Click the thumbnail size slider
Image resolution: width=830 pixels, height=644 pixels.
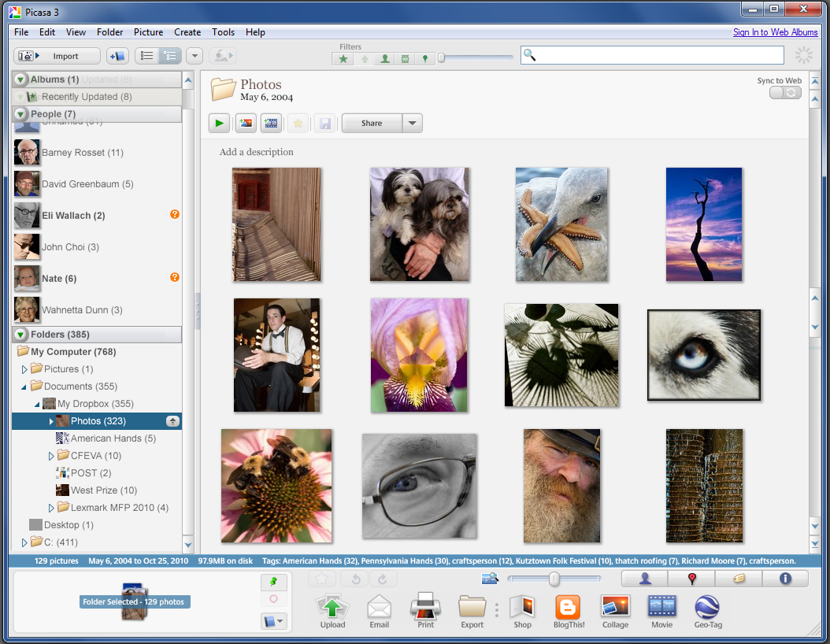pos(554,579)
